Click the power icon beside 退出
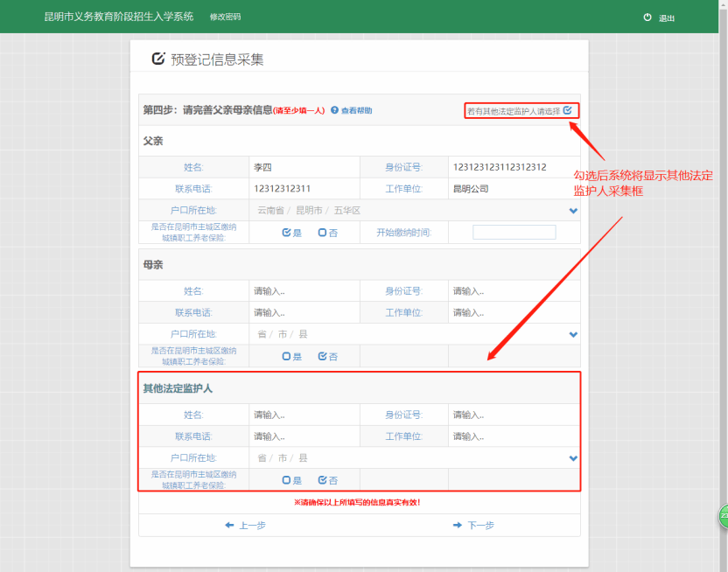 647,17
